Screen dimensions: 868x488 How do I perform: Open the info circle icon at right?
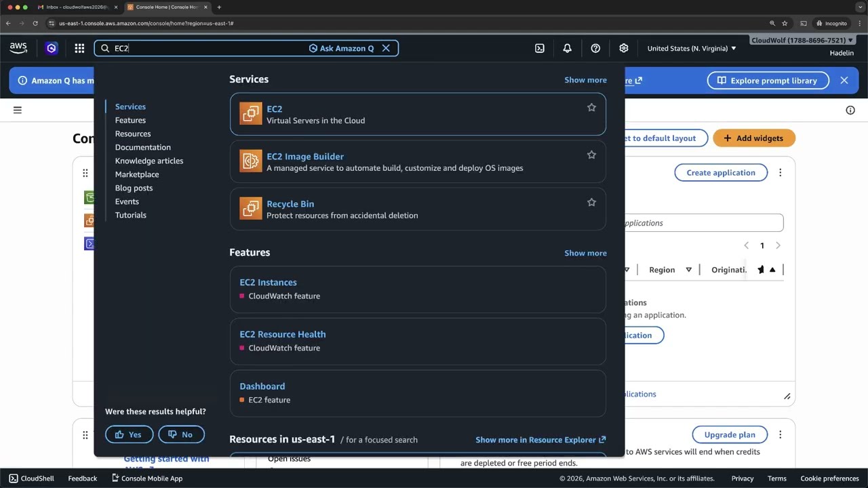[850, 110]
